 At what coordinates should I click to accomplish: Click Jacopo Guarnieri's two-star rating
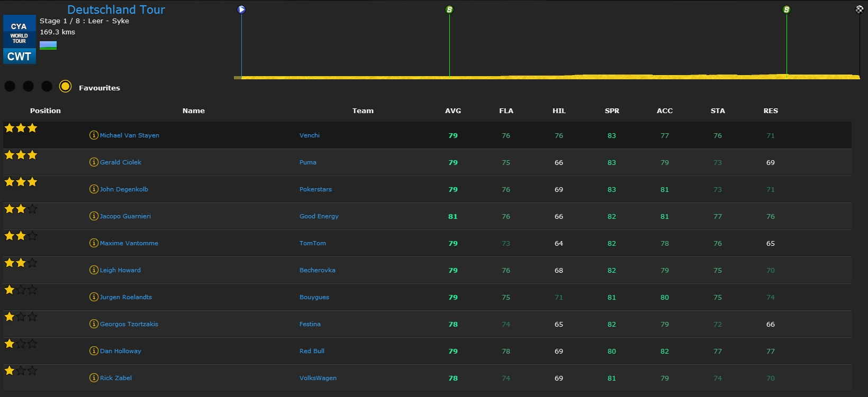click(21, 209)
